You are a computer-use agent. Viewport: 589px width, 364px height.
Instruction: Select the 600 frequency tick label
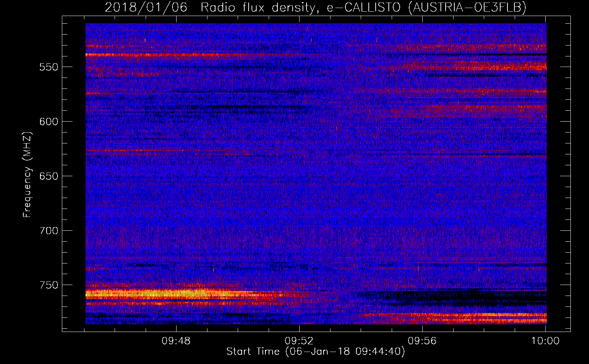49,122
